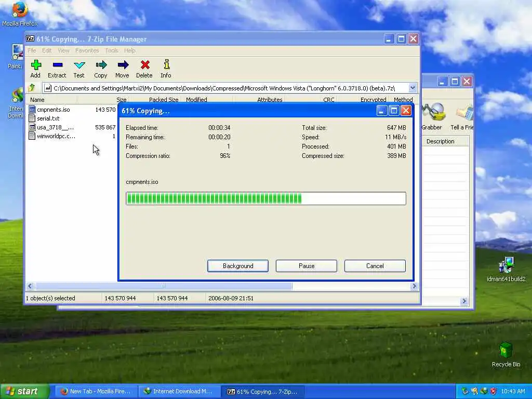This screenshot has height=399, width=532.
Task: Sort by the Encrypted column header
Action: tap(362, 100)
